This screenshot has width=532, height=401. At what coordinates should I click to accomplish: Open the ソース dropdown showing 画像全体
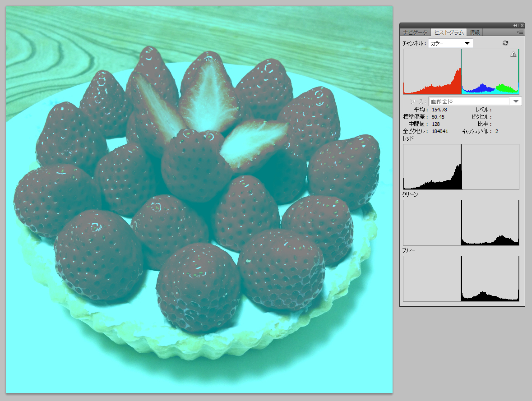[x=475, y=101]
